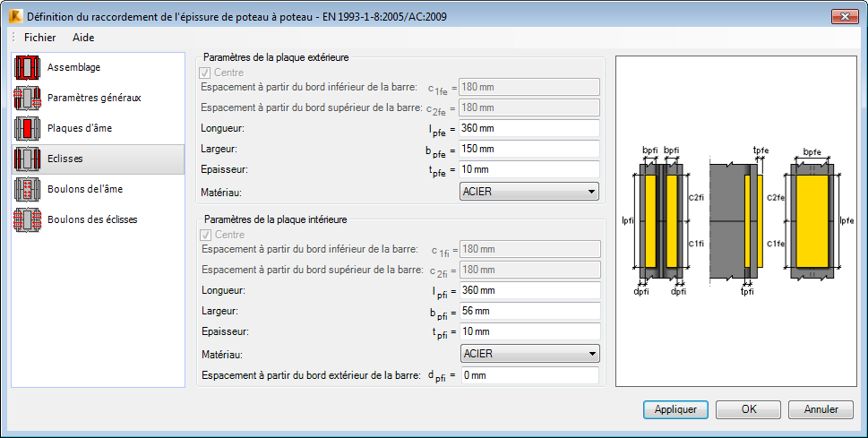Click the application logo in title bar

[16, 17]
